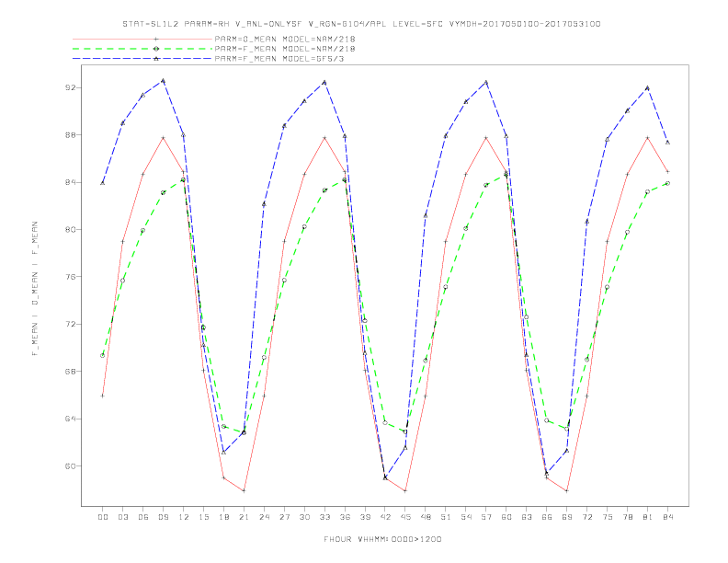Click x-axis forecast hour label 27

pyautogui.click(x=284, y=517)
